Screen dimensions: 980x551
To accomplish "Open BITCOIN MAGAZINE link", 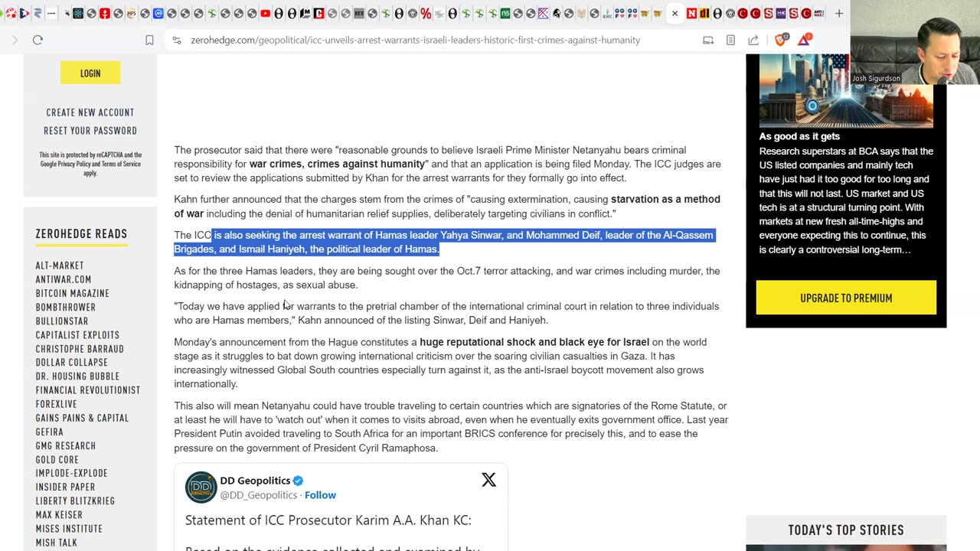I will click(x=73, y=293).
